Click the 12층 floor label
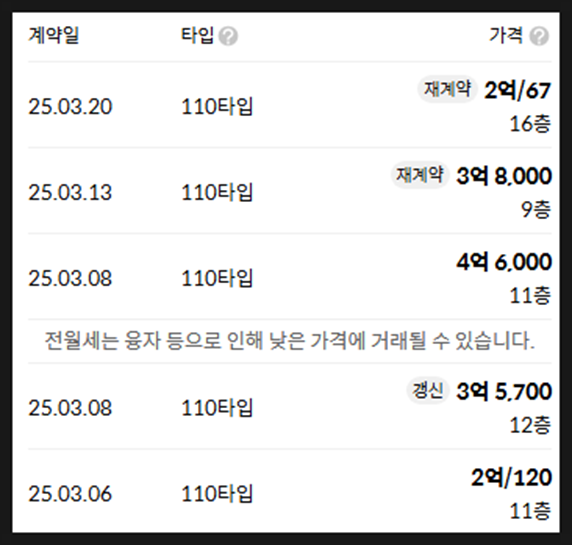 click(530, 425)
